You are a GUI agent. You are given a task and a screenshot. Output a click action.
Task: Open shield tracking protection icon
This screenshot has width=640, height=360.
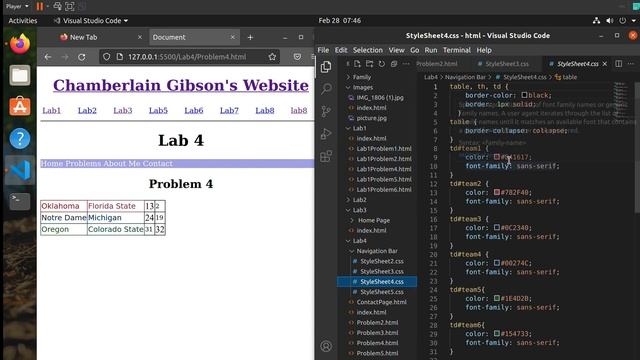[106, 57]
